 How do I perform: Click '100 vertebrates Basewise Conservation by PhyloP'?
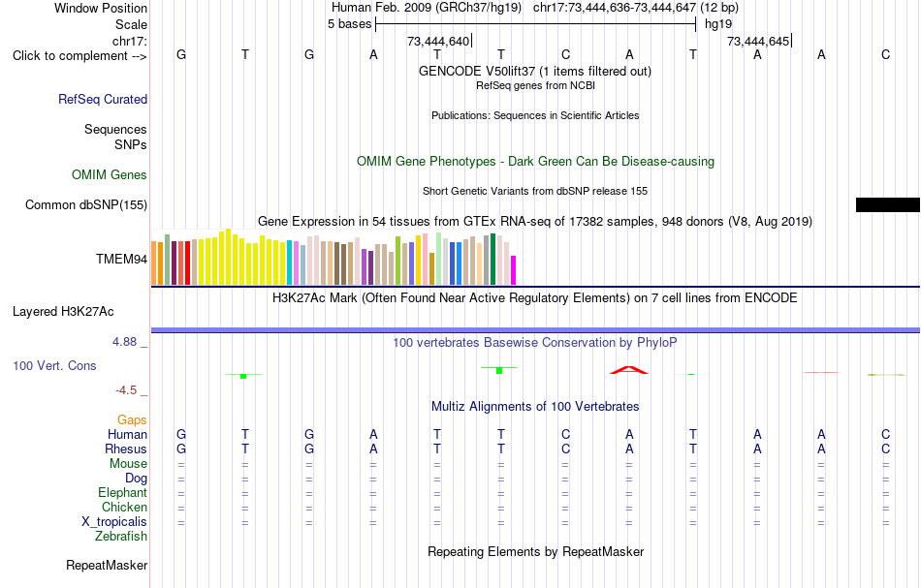535,342
